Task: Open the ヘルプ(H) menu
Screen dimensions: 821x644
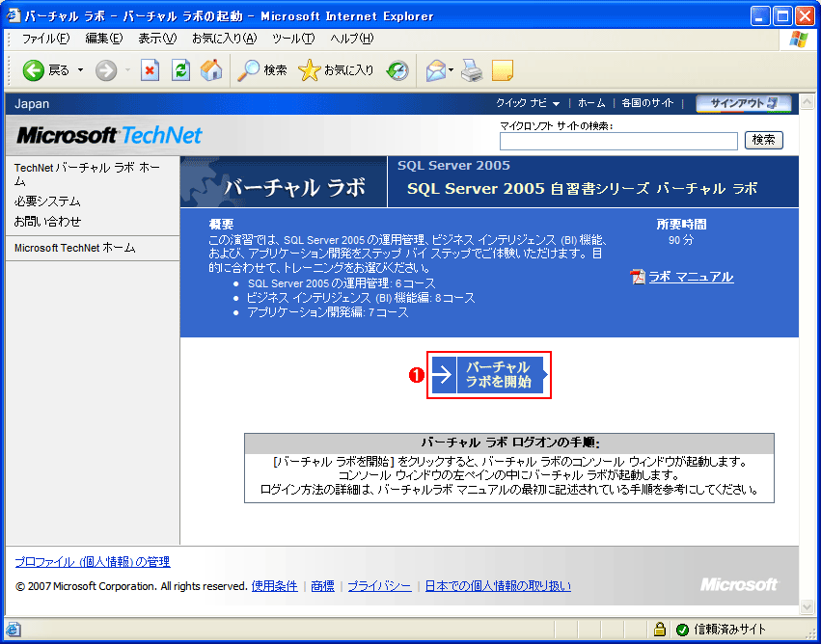Action: [352, 39]
